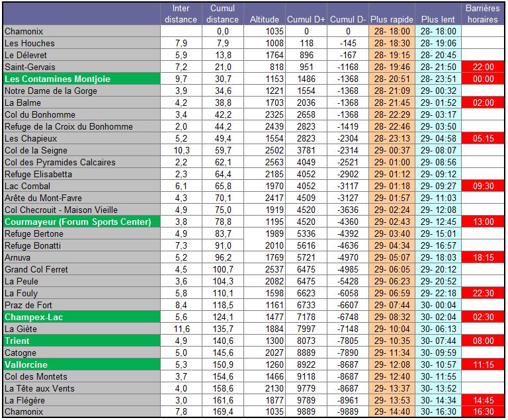Select the Refuge Bonatti cell
This screenshot has width=508, height=420.
[x=81, y=246]
